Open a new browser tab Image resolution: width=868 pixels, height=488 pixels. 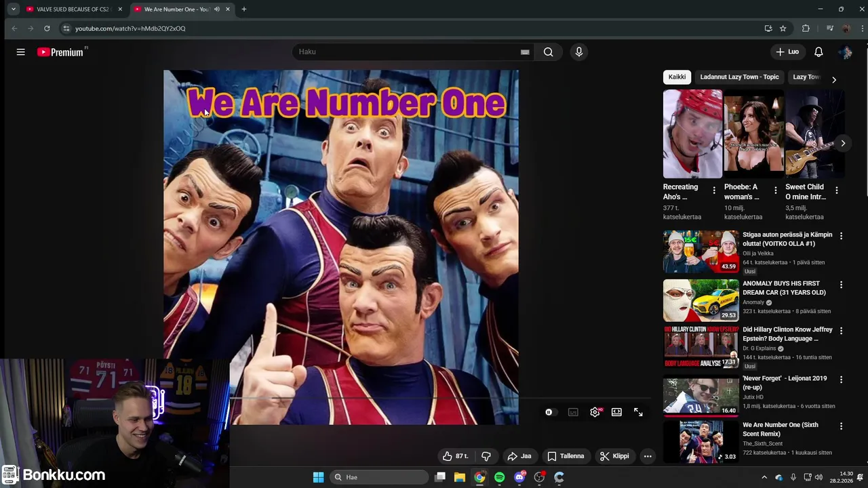(244, 9)
